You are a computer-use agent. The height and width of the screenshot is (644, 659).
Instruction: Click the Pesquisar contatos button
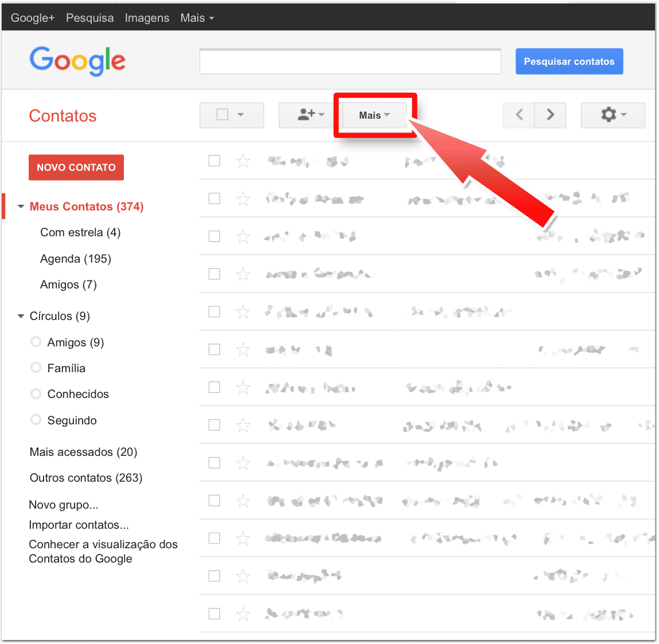click(569, 61)
